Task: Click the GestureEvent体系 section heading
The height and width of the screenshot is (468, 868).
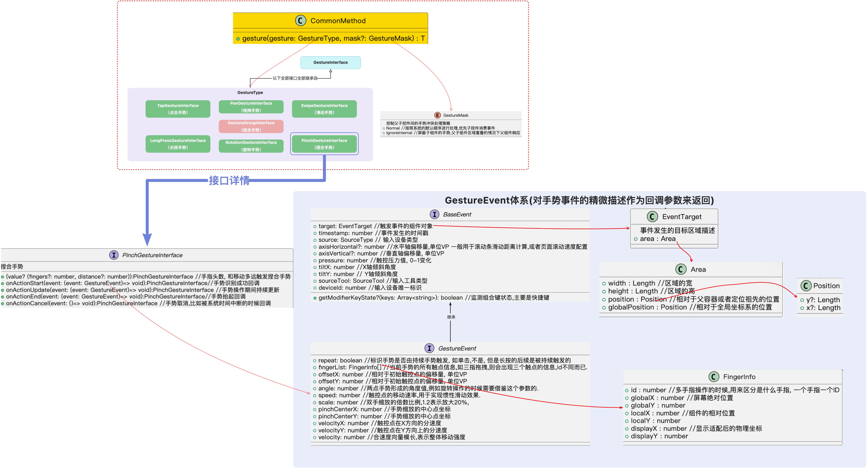Action: click(579, 200)
